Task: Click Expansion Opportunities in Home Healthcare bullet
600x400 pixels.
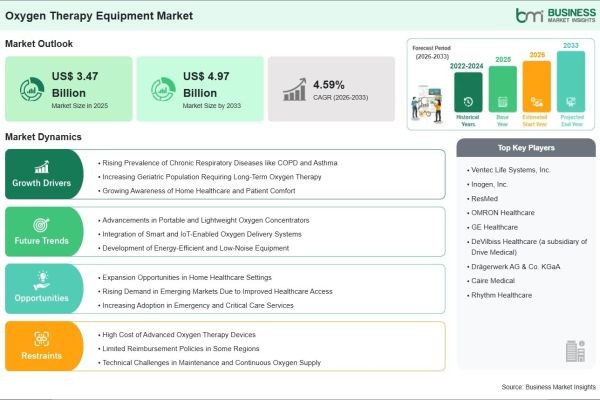Action: pos(185,278)
